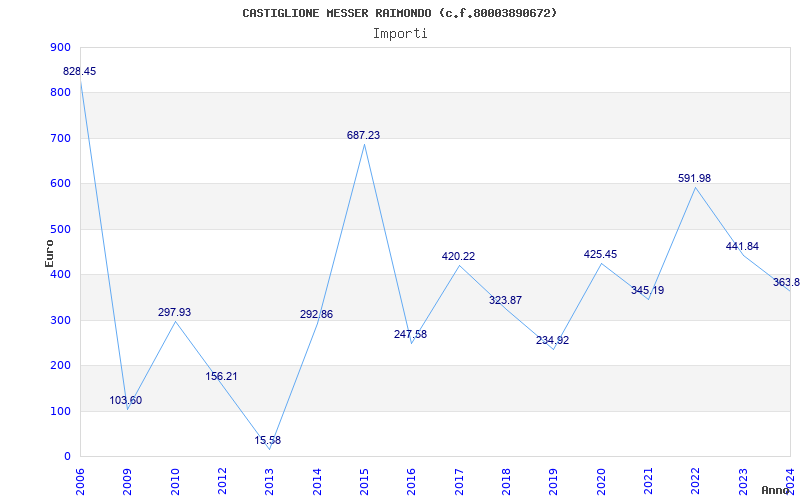This screenshot has height=500, width=800.
Task: Click the 2013 x-axis year label
Action: (x=269, y=481)
